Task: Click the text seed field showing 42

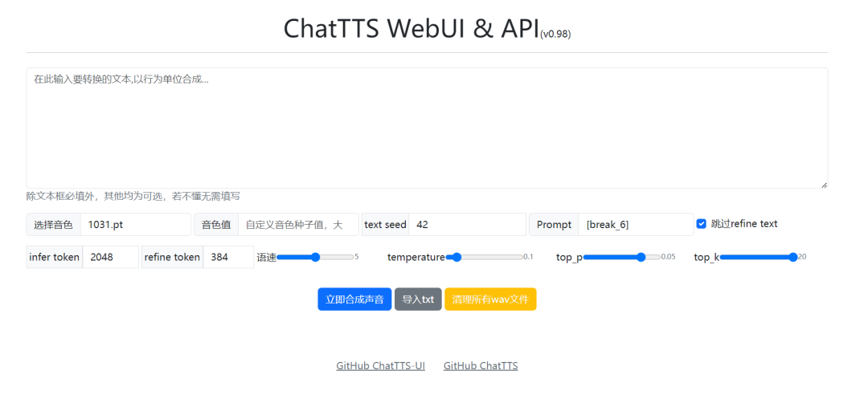Action: click(468, 225)
